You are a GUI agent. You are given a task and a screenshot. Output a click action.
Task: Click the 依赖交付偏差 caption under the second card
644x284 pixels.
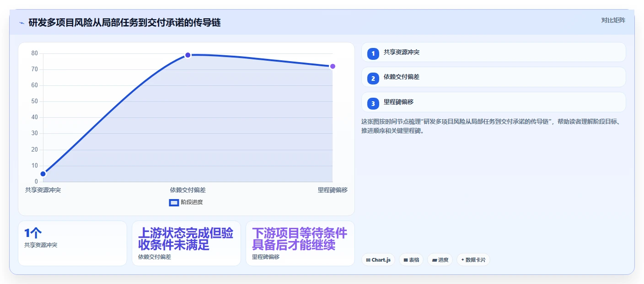click(x=155, y=257)
